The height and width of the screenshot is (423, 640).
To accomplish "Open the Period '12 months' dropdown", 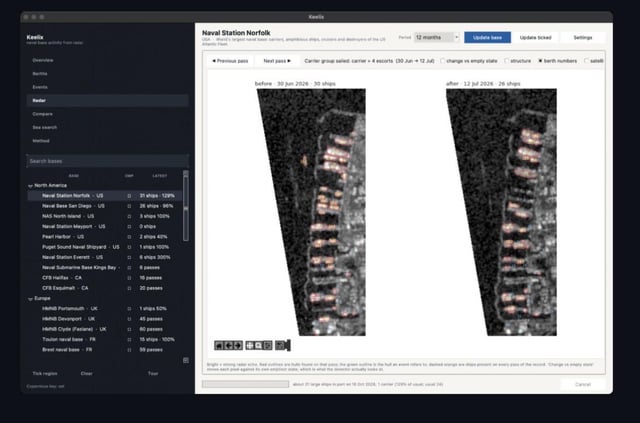I will [x=437, y=37].
